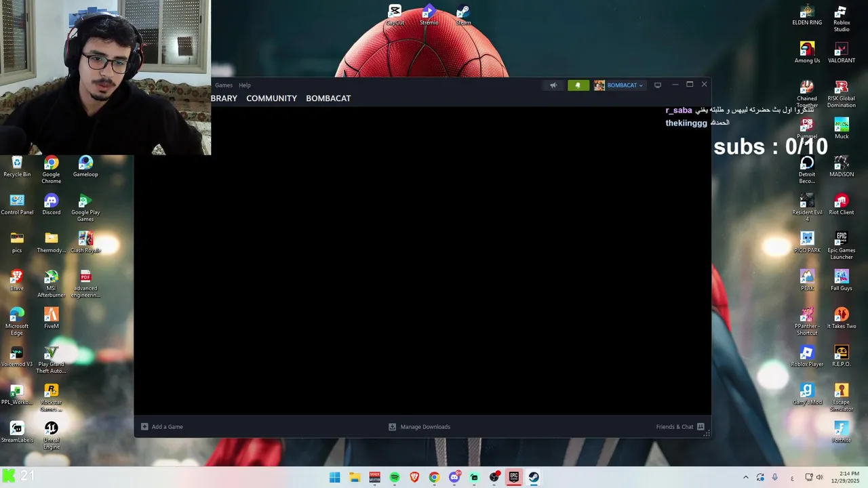Screen dimensions: 868x488
Task: Select the Epic Games Launcher desktop icon
Action: pos(842,246)
